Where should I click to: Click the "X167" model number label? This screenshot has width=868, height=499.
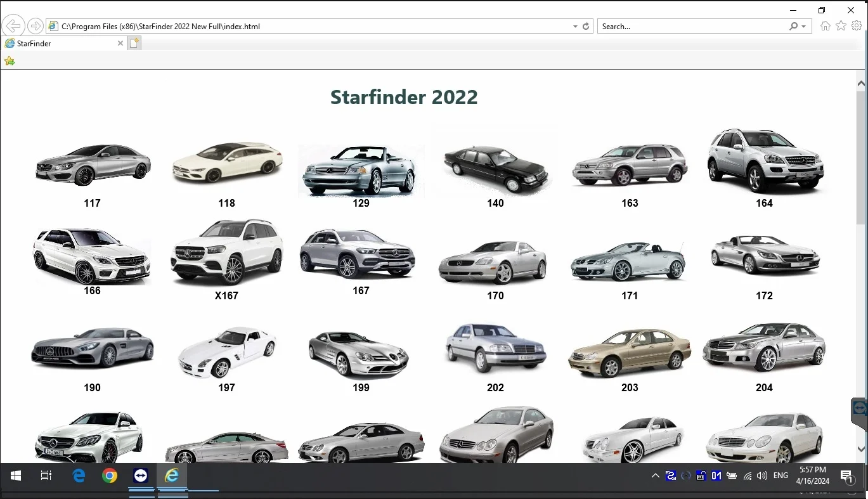226,295
